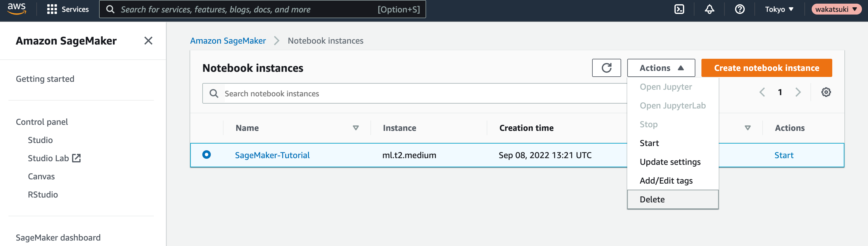Close the Amazon SageMaker sidebar

coord(148,41)
